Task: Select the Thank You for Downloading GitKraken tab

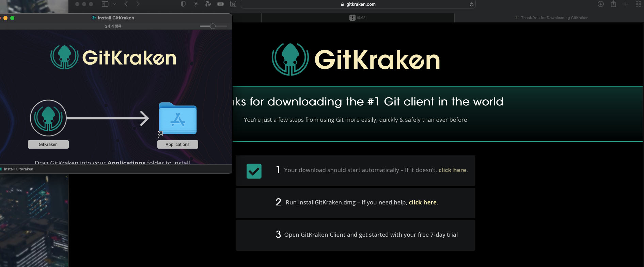Action: click(x=549, y=18)
